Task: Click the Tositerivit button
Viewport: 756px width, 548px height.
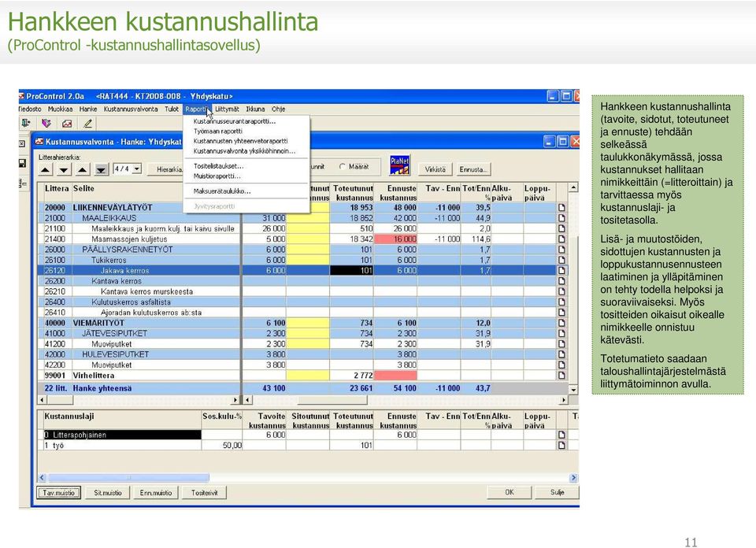Action: (x=205, y=493)
